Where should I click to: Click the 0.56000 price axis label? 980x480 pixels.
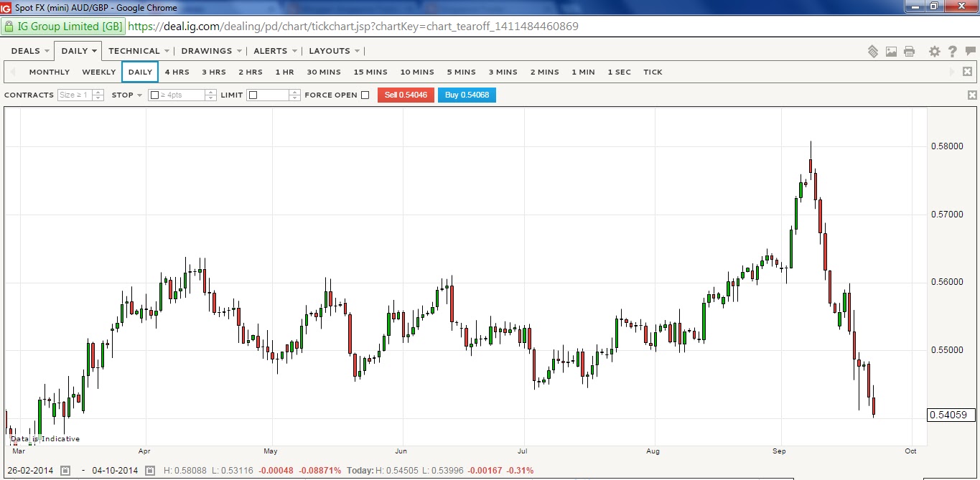pos(948,282)
